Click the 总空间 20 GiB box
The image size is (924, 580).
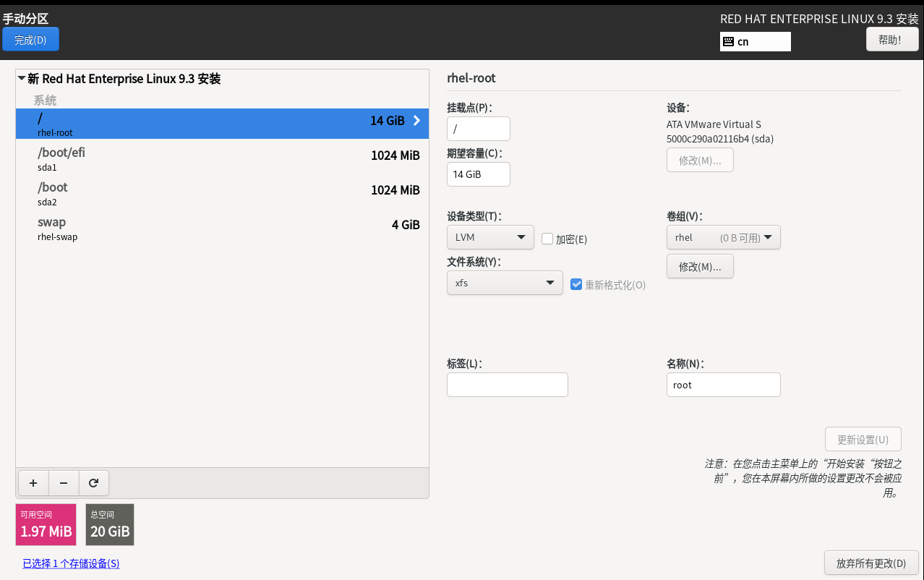pyautogui.click(x=110, y=524)
